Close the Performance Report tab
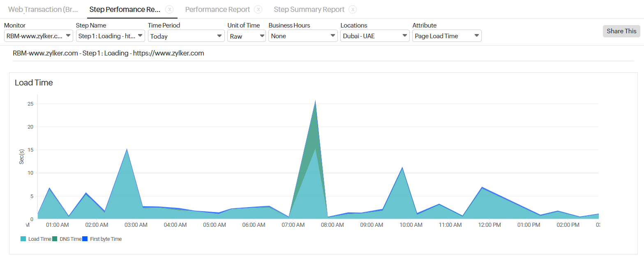 [258, 9]
